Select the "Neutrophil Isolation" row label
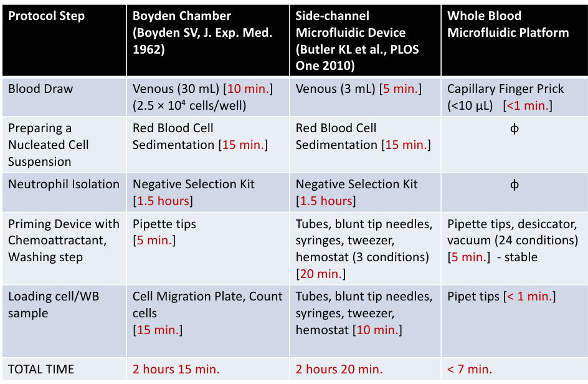Image resolution: width=588 pixels, height=384 pixels. (x=64, y=184)
